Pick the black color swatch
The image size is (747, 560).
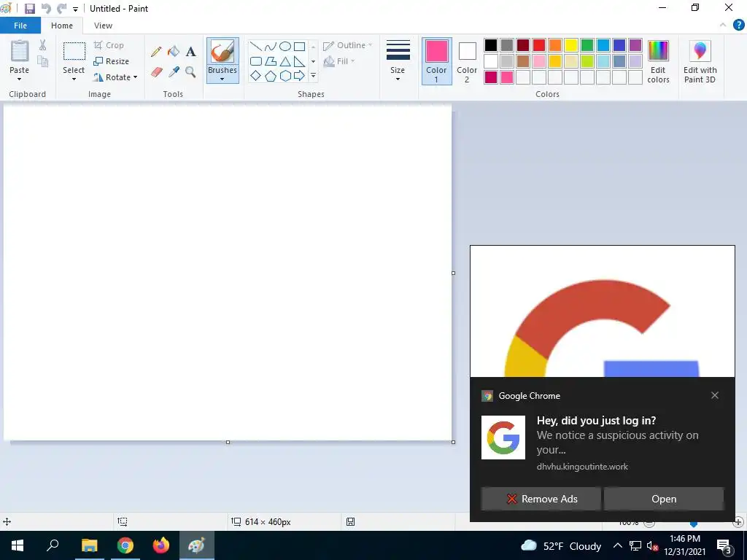(491, 45)
